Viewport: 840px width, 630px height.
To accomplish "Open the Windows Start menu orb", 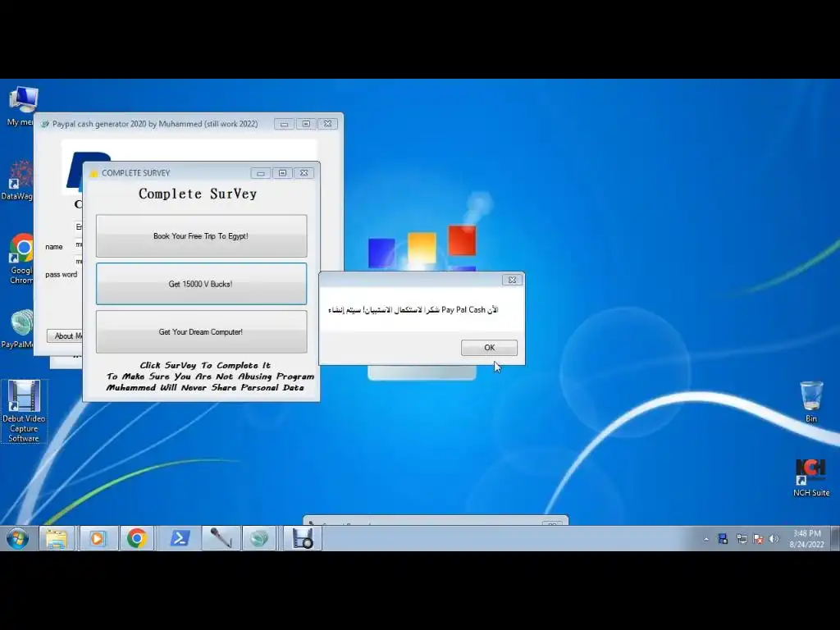I will [x=18, y=538].
